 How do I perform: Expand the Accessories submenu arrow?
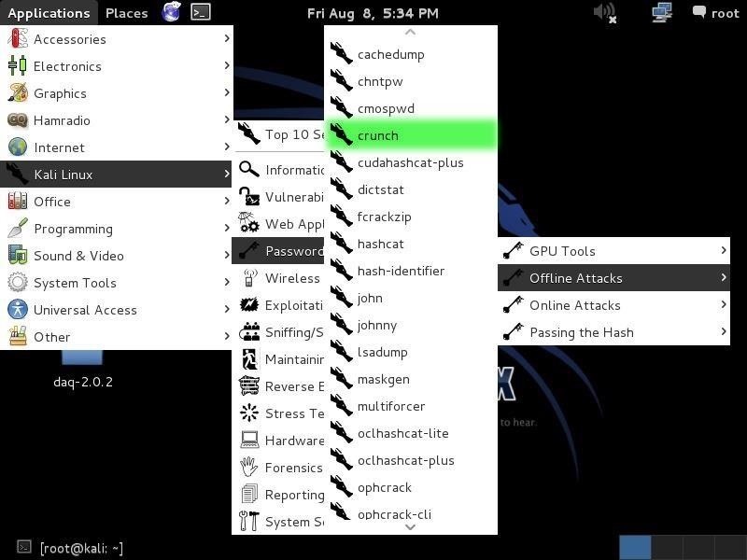pyautogui.click(x=227, y=38)
